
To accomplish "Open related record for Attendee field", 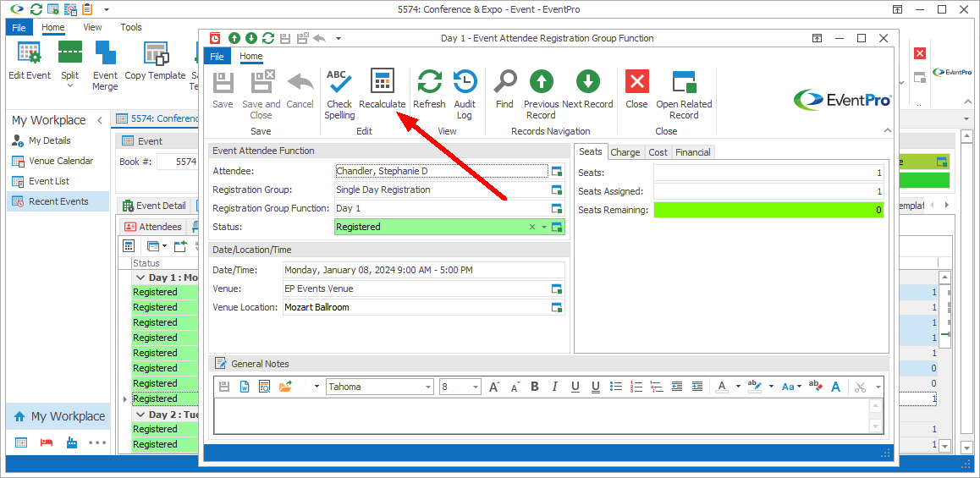I will coord(557,171).
